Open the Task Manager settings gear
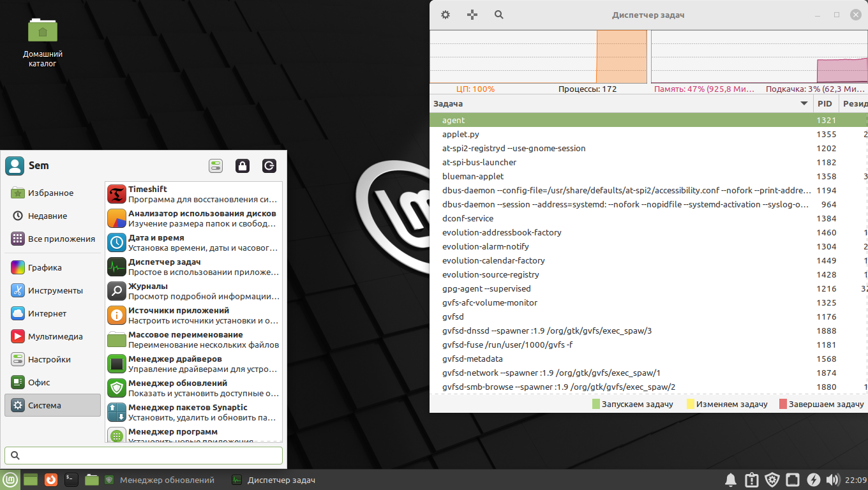Image resolution: width=868 pixels, height=490 pixels. tap(445, 15)
